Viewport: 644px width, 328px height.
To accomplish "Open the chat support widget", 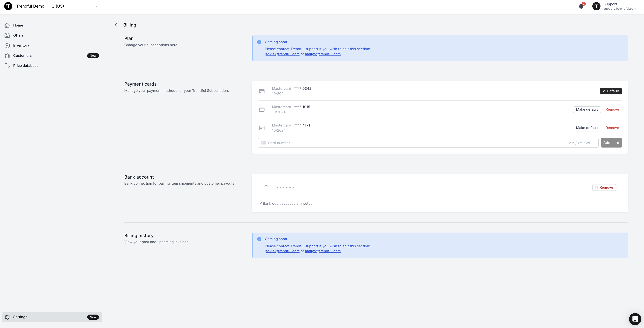I will 635,319.
